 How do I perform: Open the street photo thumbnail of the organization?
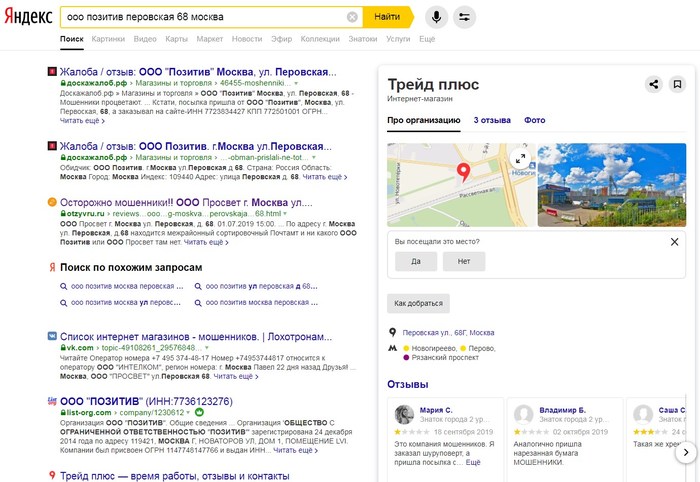611,184
